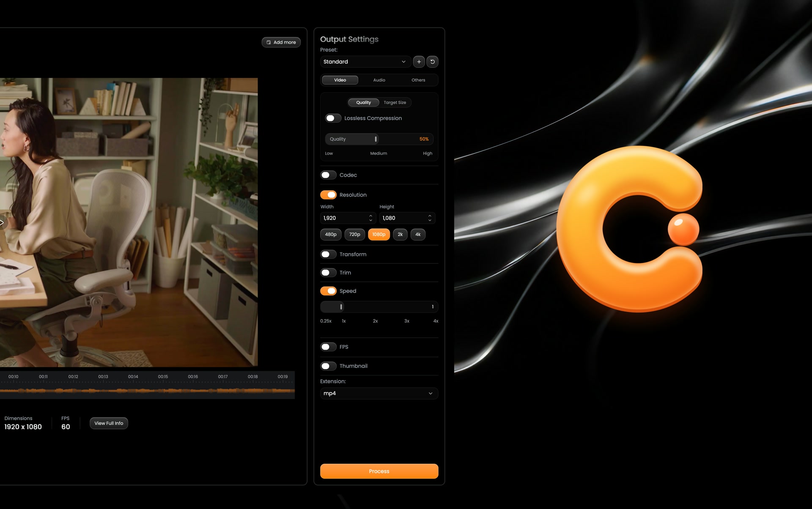Image resolution: width=812 pixels, height=509 pixels.
Task: Choose the 480p resolution preset
Action: click(331, 234)
